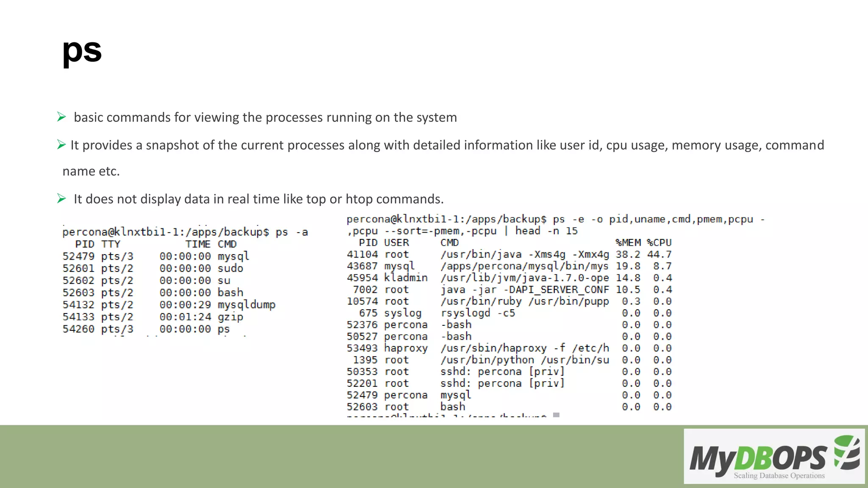Click the USER column header
Viewport: 868px width, 488px height.
tap(397, 243)
